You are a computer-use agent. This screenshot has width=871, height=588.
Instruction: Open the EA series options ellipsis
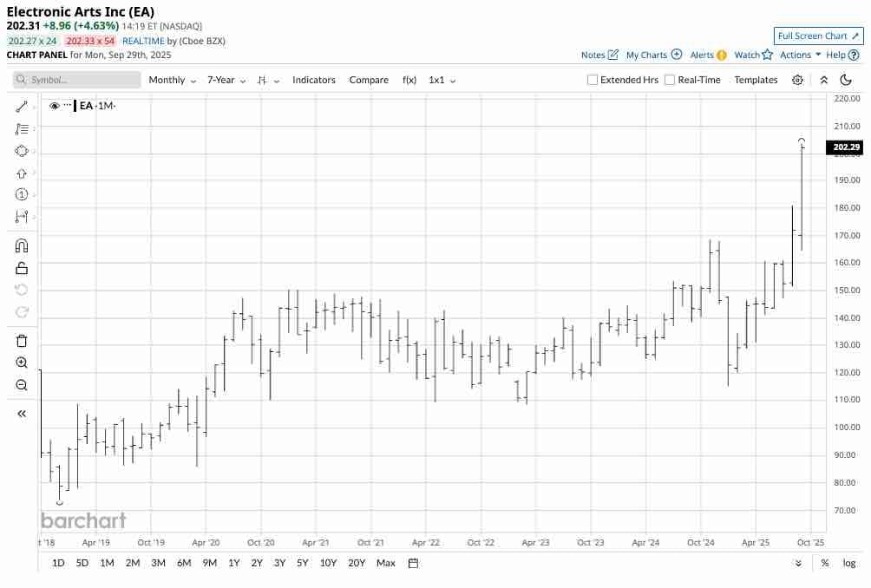coord(67,105)
